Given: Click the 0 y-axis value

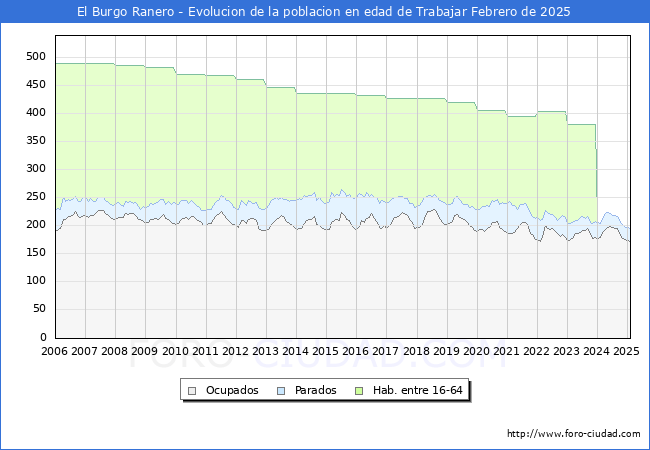Looking at the screenshot, I should (43, 337).
